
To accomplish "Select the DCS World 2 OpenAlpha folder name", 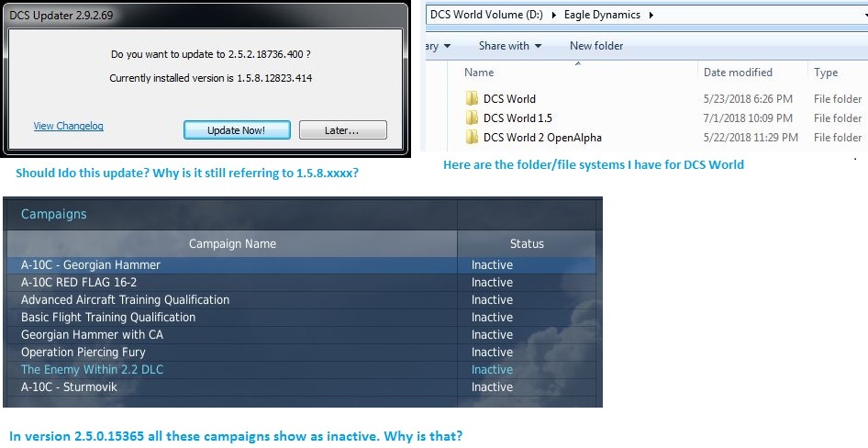I will tap(542, 138).
